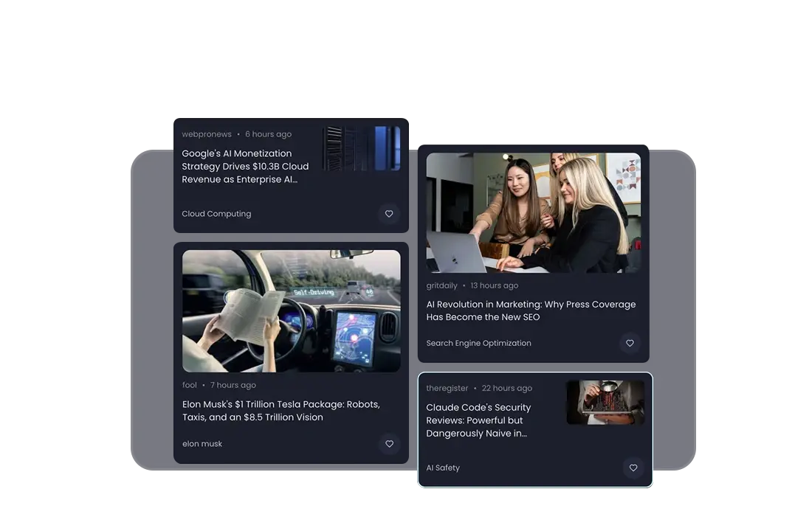Open Elon Musk's $1 Trillion Tesla Package headline
Image resolution: width=812 pixels, height=531 pixels.
tap(281, 411)
